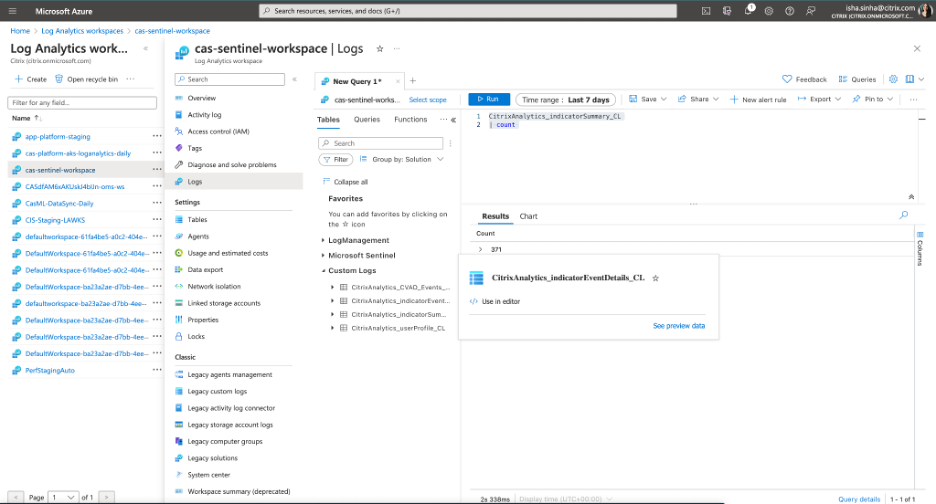Open the Share dropdown
Viewport: 936px width, 504px height.
pyautogui.click(x=698, y=99)
